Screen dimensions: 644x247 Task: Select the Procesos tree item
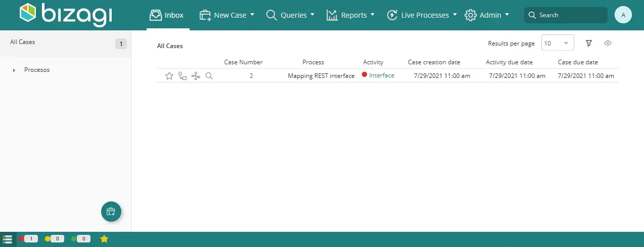(37, 70)
